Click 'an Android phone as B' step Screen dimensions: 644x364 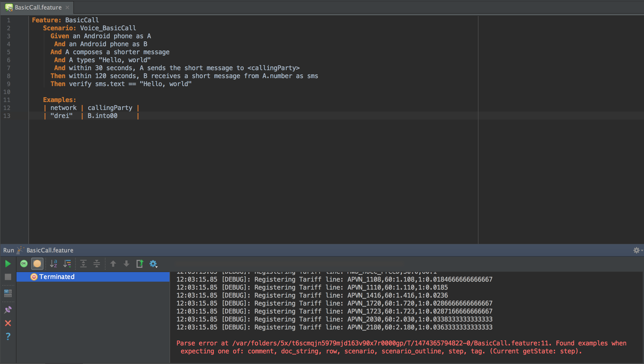pyautogui.click(x=108, y=44)
